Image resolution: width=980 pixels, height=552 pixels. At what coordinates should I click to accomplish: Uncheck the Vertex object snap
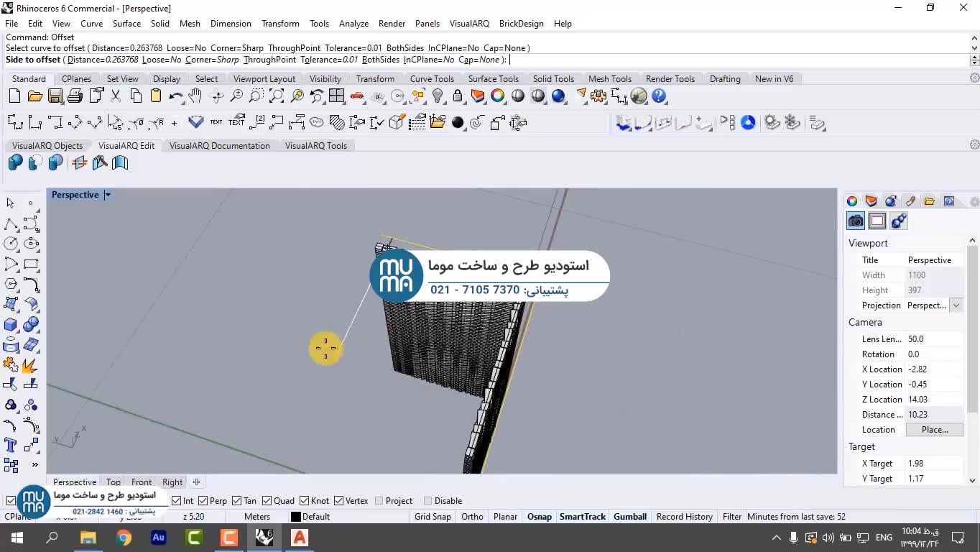pos(340,501)
